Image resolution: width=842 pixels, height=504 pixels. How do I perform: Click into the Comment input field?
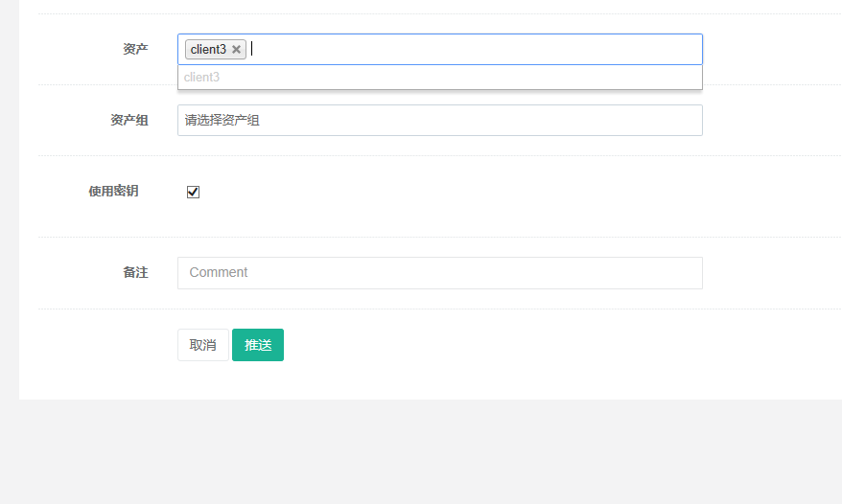pos(439,273)
